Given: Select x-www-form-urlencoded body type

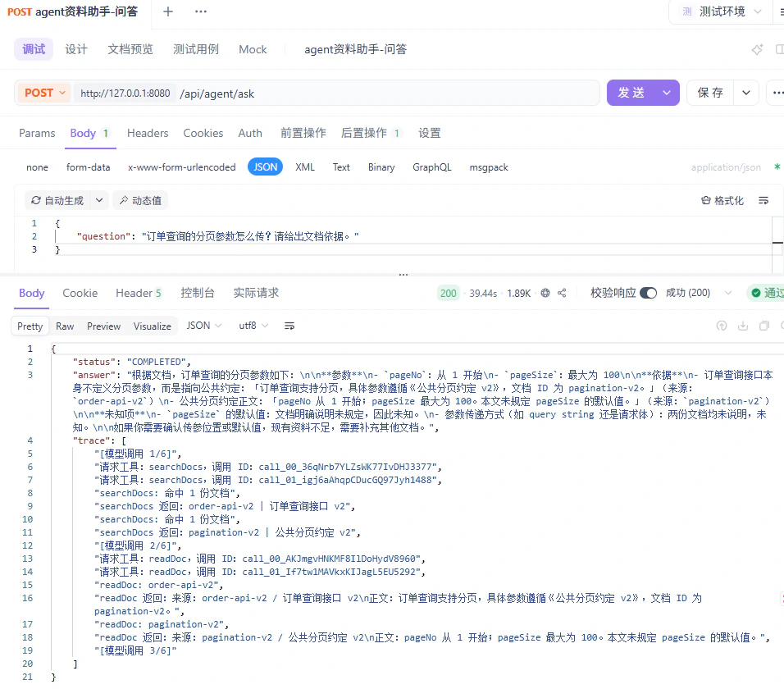Looking at the screenshot, I should tap(181, 167).
